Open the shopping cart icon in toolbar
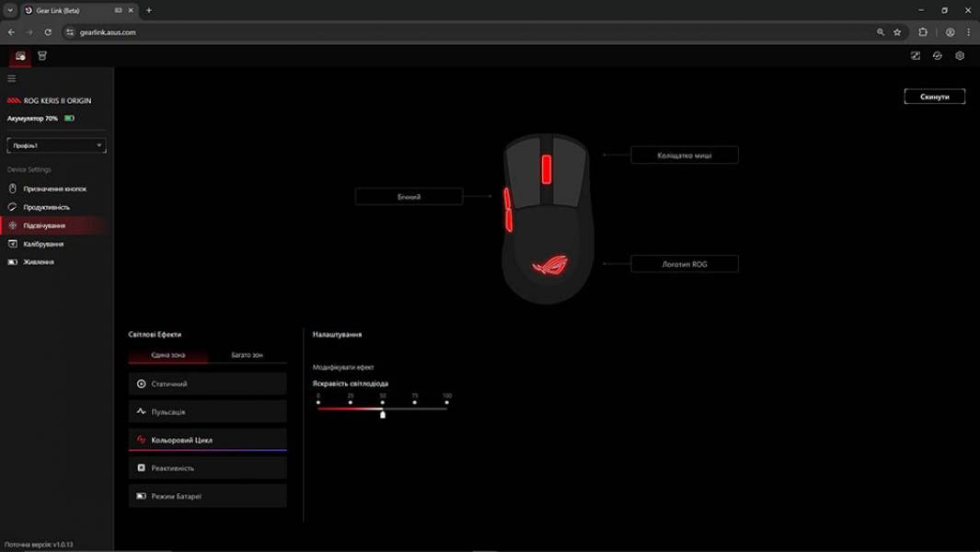The width and height of the screenshot is (980, 552). coord(40,55)
